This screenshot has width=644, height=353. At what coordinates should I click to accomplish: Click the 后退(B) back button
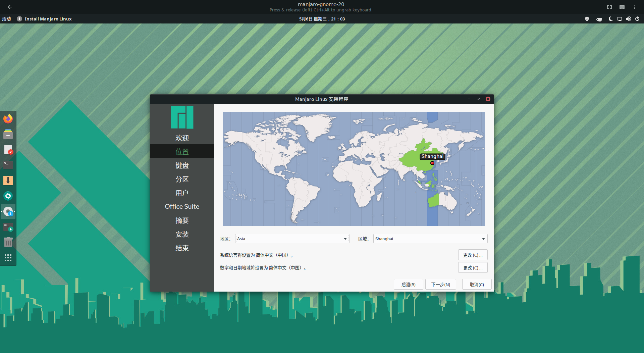click(409, 285)
